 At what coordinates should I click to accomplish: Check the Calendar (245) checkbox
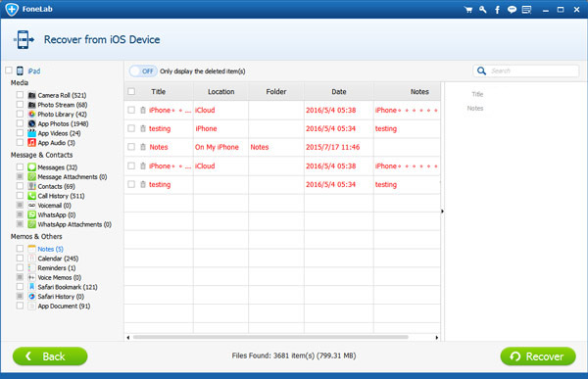click(x=20, y=258)
